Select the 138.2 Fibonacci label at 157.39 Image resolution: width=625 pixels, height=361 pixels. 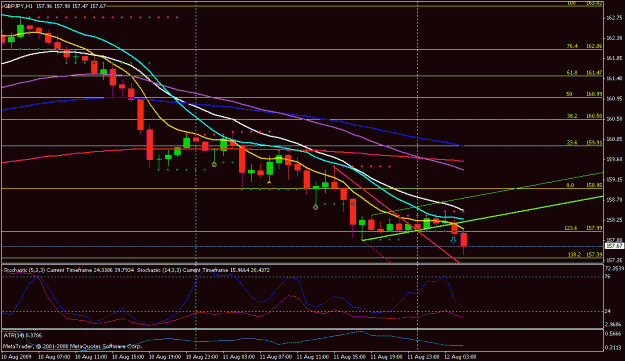coord(584,254)
